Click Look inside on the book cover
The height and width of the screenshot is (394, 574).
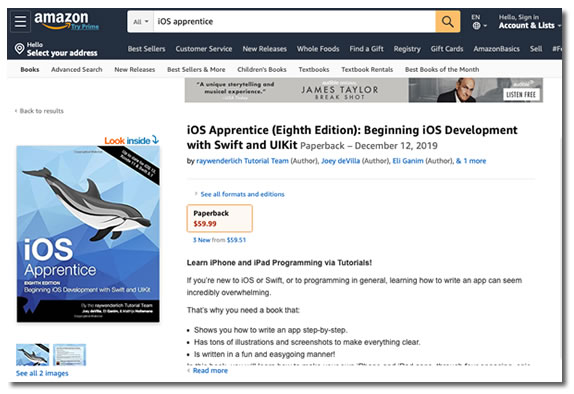(x=131, y=141)
